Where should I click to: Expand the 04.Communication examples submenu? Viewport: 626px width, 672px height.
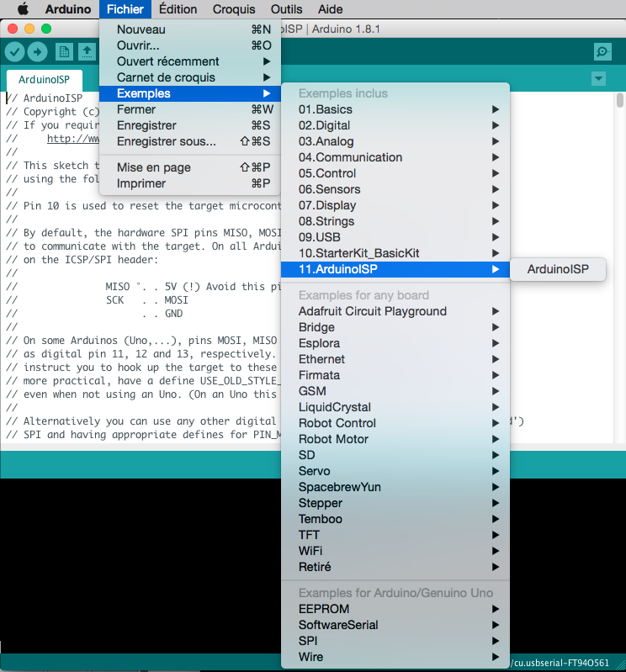point(395,157)
